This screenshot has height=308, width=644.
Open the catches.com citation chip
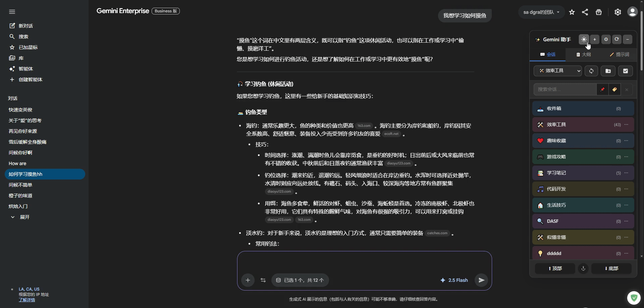(437, 233)
